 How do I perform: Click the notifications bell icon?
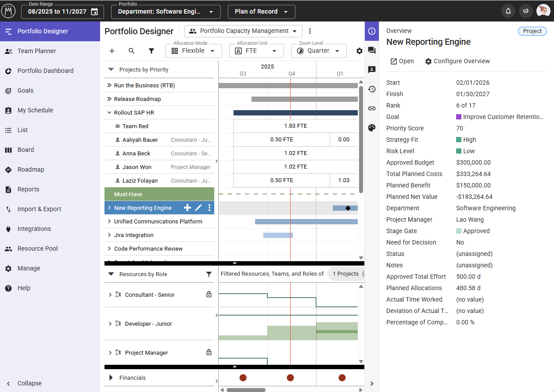click(x=508, y=11)
